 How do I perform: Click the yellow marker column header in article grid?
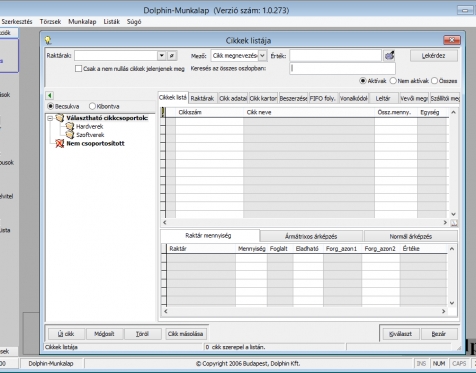pyautogui.click(x=163, y=112)
